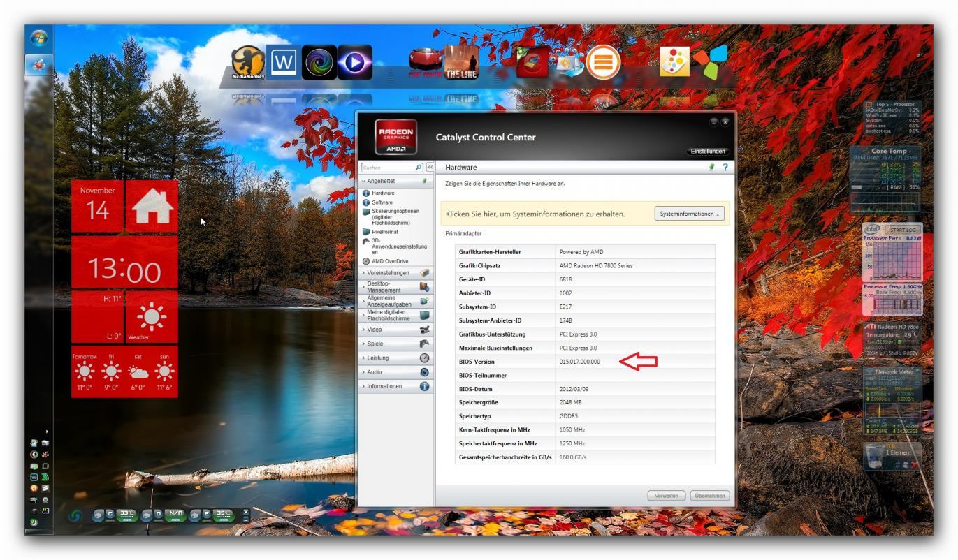The image size is (958, 560).
Task: Click the bottom green circular tray icon
Action: pos(34,522)
